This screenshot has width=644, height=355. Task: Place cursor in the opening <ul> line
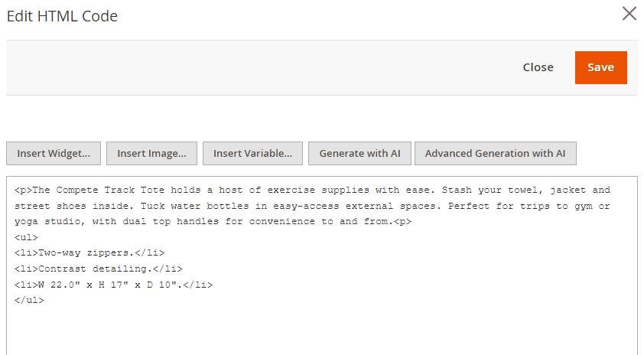pyautogui.click(x=26, y=237)
